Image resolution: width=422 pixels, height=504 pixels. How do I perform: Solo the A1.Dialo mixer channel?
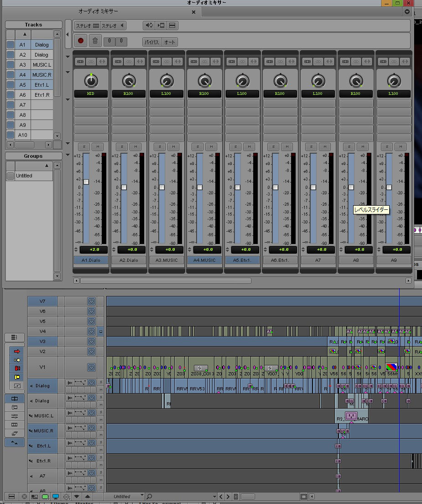click(84, 146)
